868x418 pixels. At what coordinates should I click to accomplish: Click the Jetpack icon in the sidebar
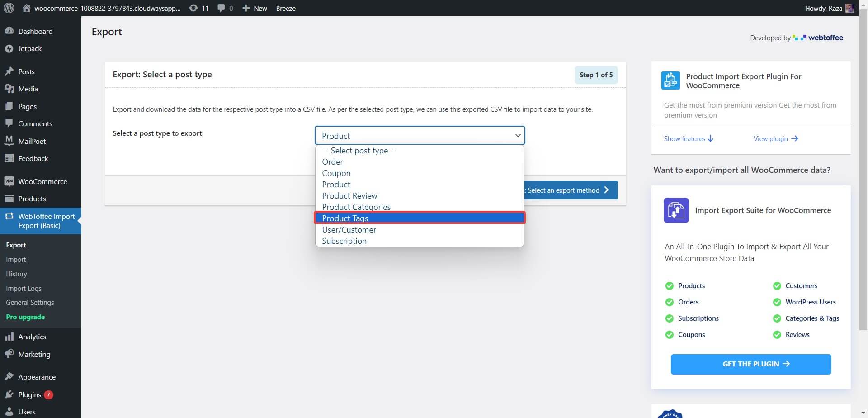pos(9,48)
